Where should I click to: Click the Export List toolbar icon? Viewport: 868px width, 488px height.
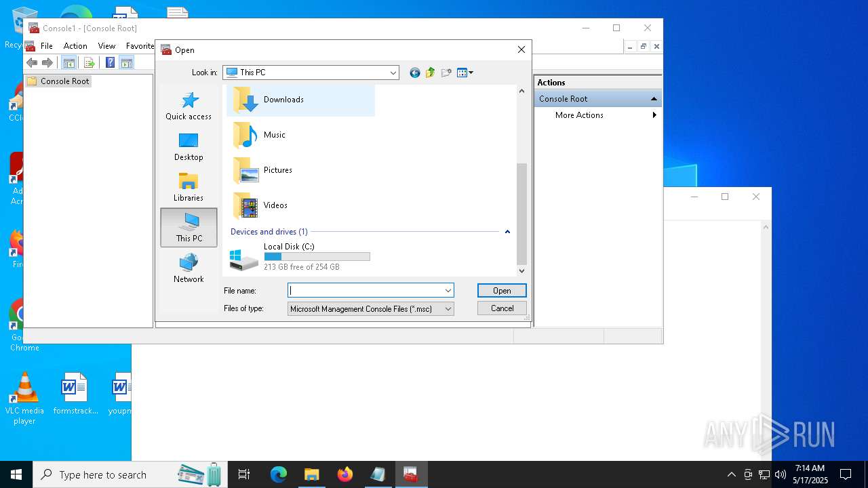tap(89, 63)
